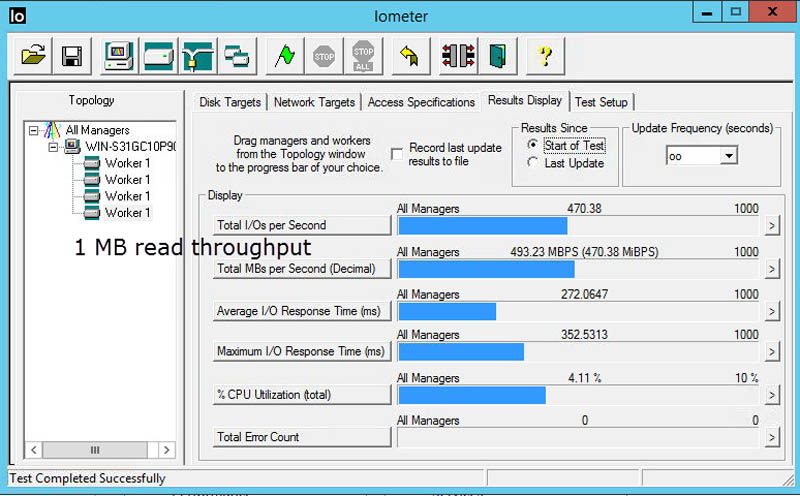This screenshot has height=496, width=800.
Task: Expand Total Error Count bar chart
Action: pos(772,437)
